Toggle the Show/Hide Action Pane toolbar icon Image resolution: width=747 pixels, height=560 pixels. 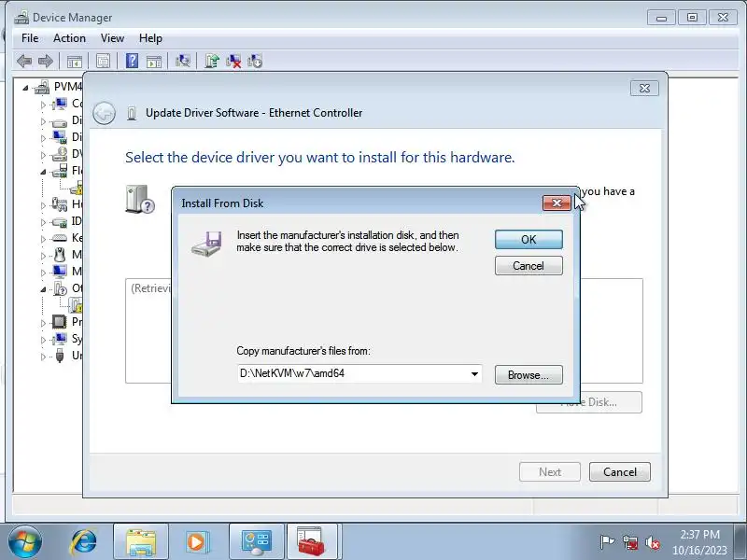click(x=154, y=62)
